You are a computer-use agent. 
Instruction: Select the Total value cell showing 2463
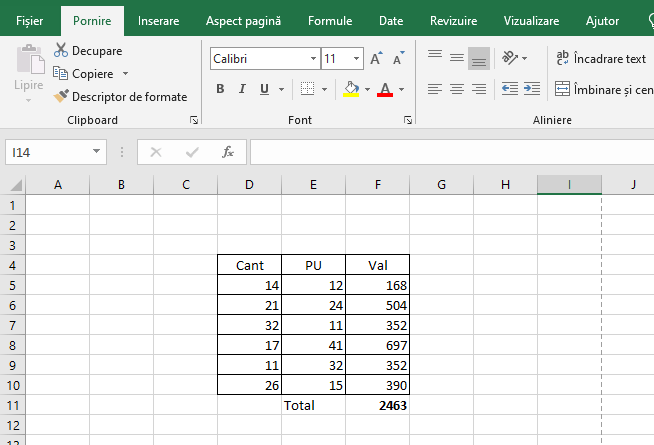(377, 406)
